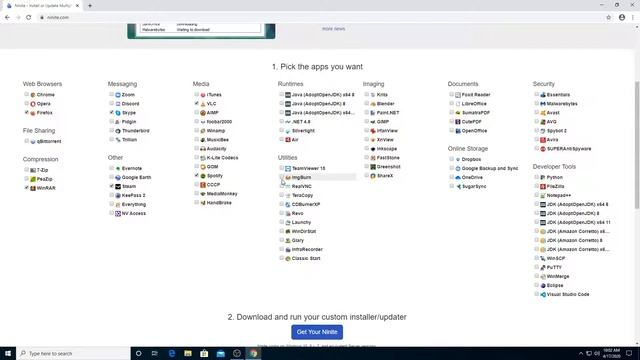Click the Zoom app icon in Messaging
The height and width of the screenshot is (360, 640).
pos(118,95)
